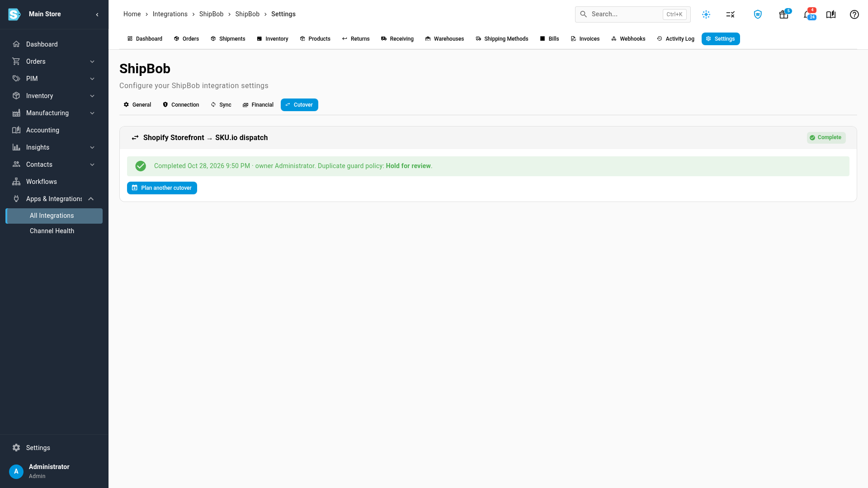Open Workflows from the sidebar
Image resolution: width=868 pixels, height=488 pixels.
pos(54,182)
